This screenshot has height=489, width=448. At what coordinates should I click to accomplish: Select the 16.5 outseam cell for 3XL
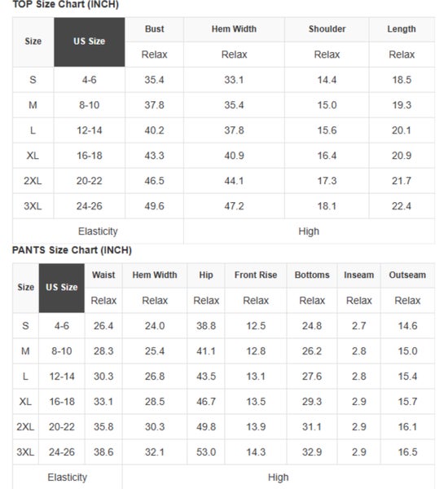click(x=407, y=452)
